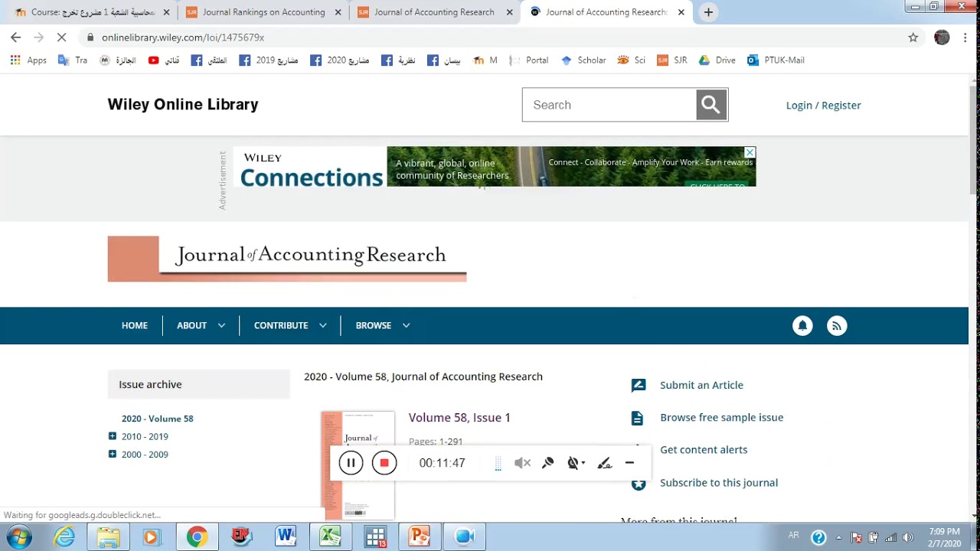Open Volume 58, Issue 1 link
980x551 pixels.
point(459,418)
